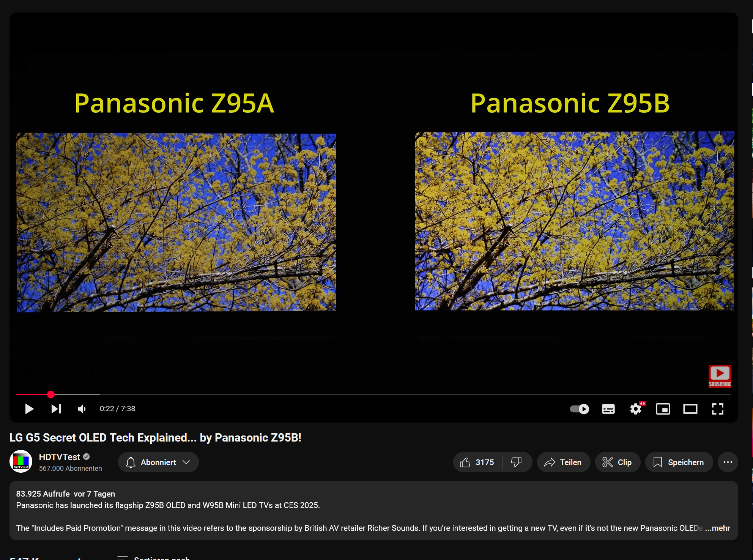Enter fullscreen with the expand icon

tap(718, 409)
